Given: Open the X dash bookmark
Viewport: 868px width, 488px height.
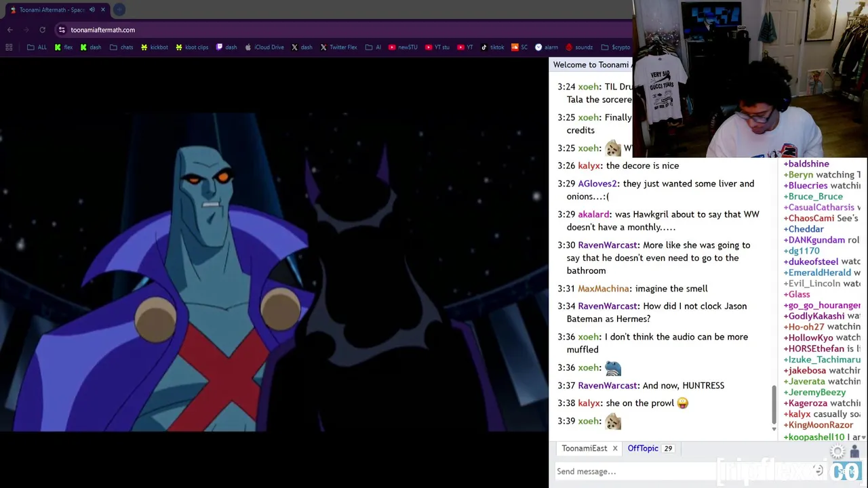Looking at the screenshot, I should (302, 47).
